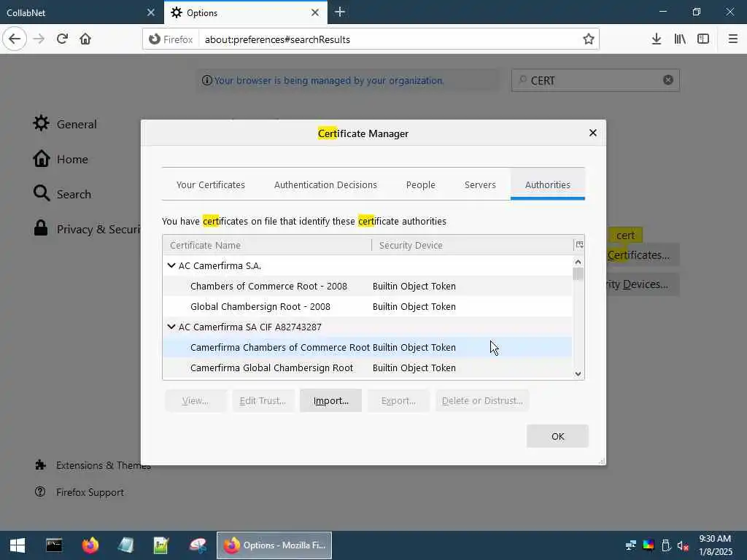Viewport: 747px width, 560px height.
Task: Switch to Your Certificates tab
Action: point(211,184)
